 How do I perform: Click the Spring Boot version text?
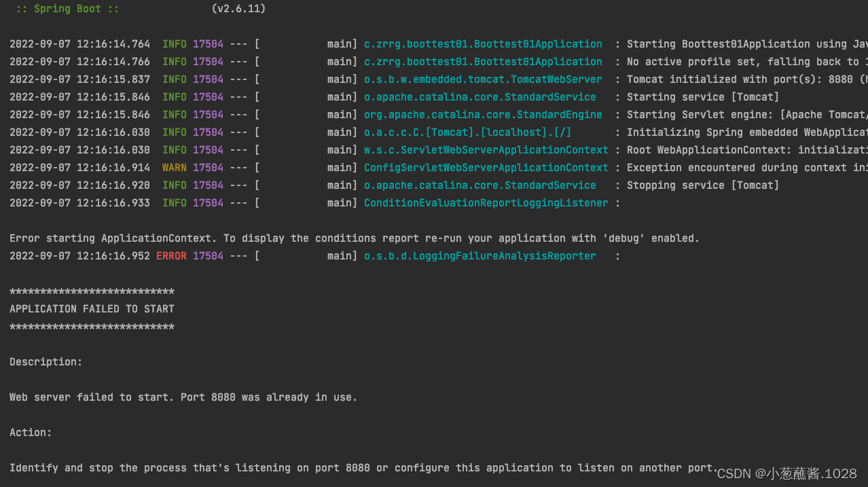click(x=239, y=9)
